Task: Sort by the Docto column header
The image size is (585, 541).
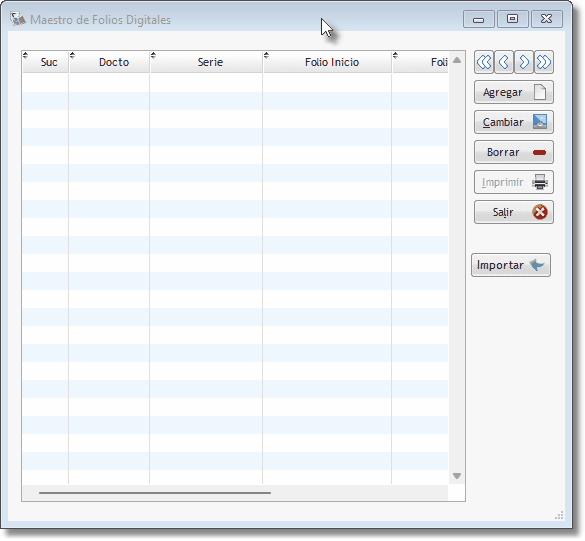Action: point(114,62)
